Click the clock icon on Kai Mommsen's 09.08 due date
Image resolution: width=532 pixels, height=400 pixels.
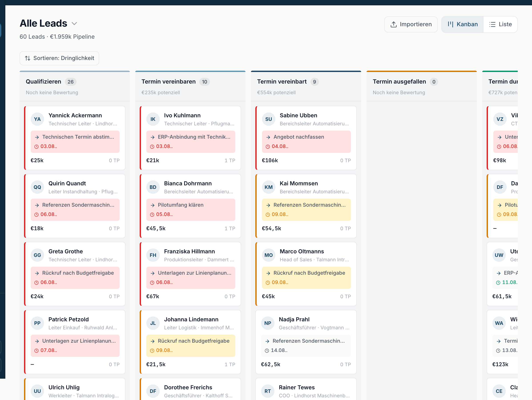[268, 214]
